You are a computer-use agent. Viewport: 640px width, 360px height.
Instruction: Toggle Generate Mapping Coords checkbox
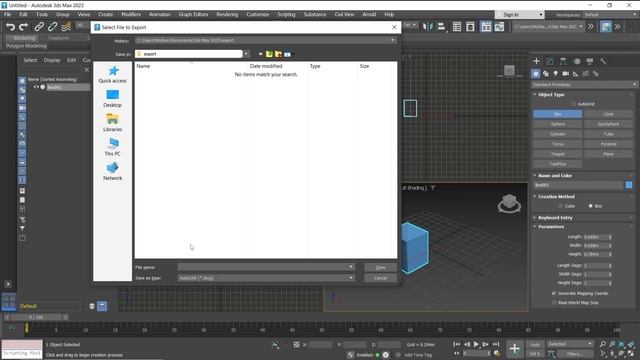pos(554,293)
